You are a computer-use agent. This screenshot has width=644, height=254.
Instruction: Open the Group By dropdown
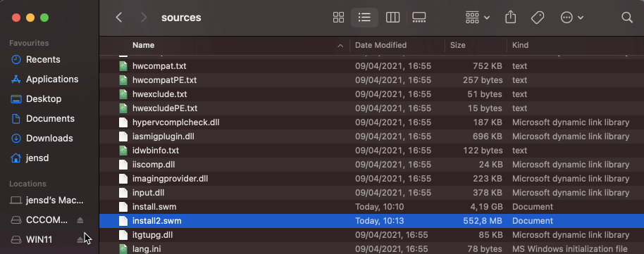[478, 17]
